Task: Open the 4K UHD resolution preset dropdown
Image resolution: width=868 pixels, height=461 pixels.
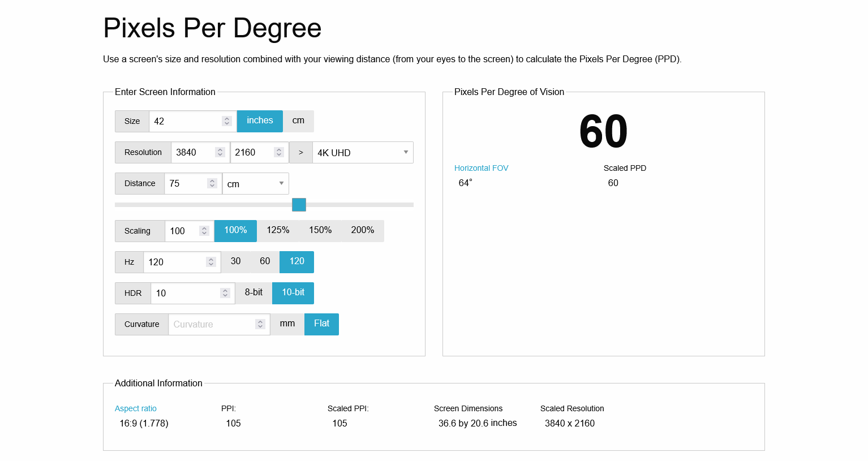Action: point(363,152)
